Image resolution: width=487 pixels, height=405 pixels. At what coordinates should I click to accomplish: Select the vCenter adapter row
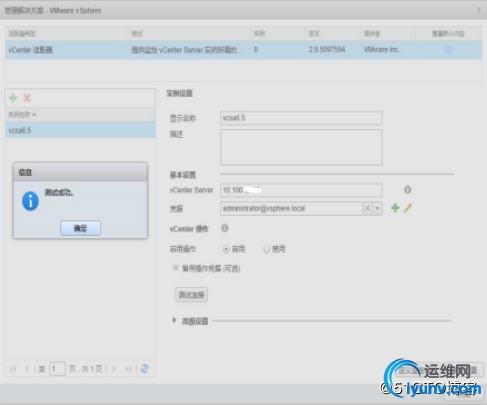pyautogui.click(x=243, y=50)
